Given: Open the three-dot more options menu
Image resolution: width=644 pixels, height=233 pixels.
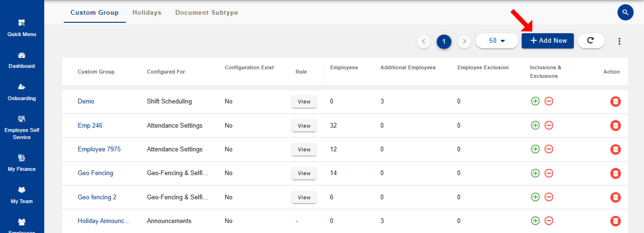Looking at the screenshot, I should click(619, 41).
